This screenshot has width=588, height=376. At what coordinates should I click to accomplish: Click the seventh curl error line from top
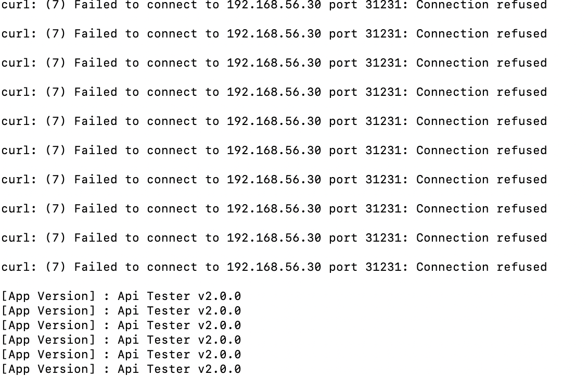274,180
